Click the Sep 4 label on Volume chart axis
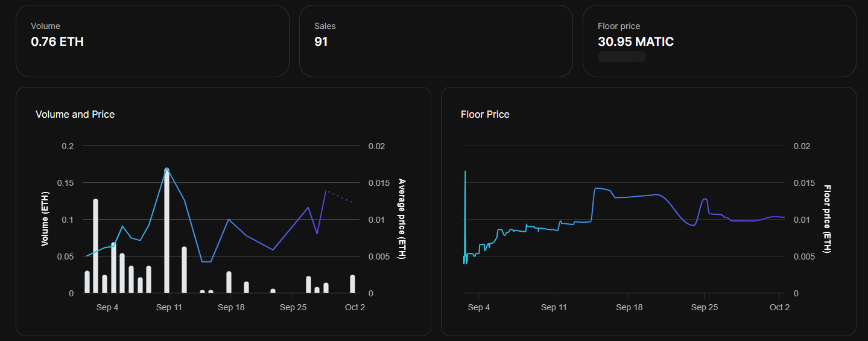This screenshot has width=868, height=341. coord(107,307)
